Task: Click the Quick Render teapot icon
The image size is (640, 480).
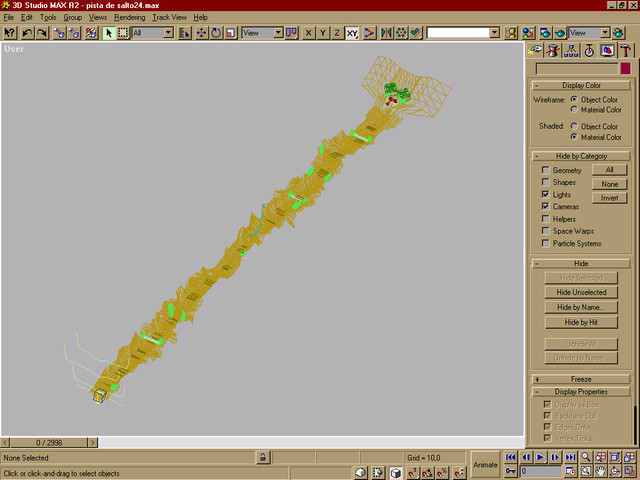Action: click(x=560, y=33)
